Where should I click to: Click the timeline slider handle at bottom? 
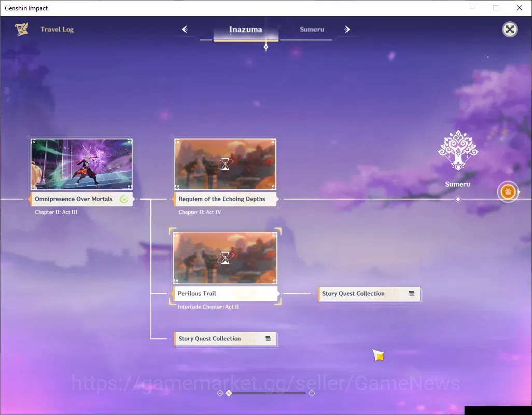click(229, 393)
